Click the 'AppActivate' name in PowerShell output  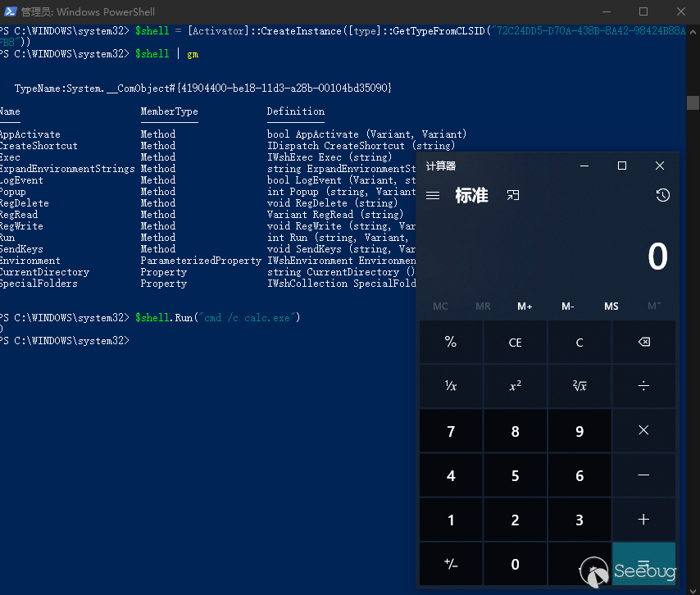click(x=30, y=134)
